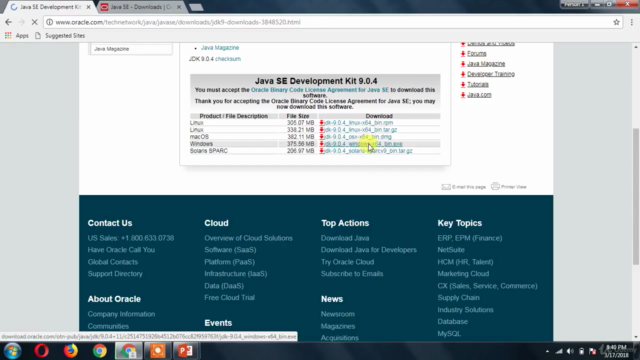Close the Java SE - Downloads tab
640x360 pixels.
point(178,7)
